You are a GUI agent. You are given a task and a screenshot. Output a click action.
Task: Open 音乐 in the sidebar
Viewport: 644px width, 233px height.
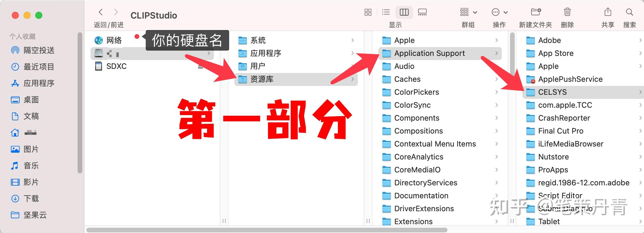click(25, 166)
